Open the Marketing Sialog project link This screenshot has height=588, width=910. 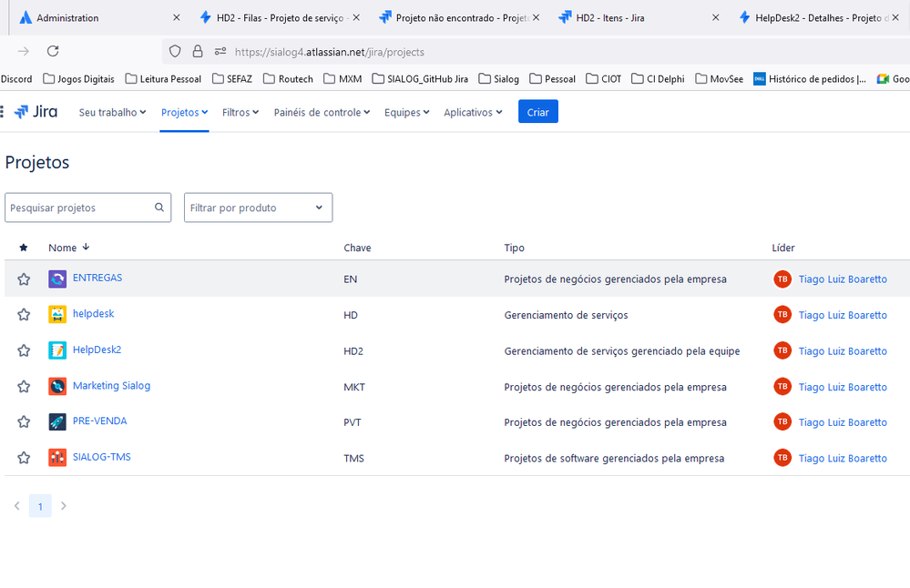[x=111, y=386]
